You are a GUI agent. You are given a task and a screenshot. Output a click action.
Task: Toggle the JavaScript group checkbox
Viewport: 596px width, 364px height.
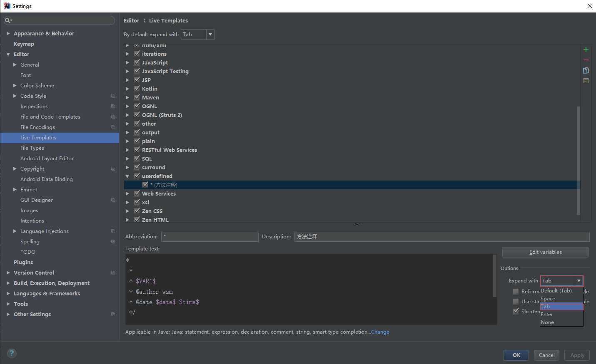(137, 62)
